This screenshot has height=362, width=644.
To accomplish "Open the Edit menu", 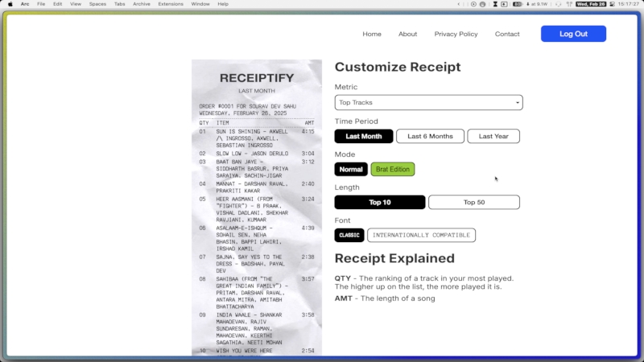I will click(x=57, y=4).
